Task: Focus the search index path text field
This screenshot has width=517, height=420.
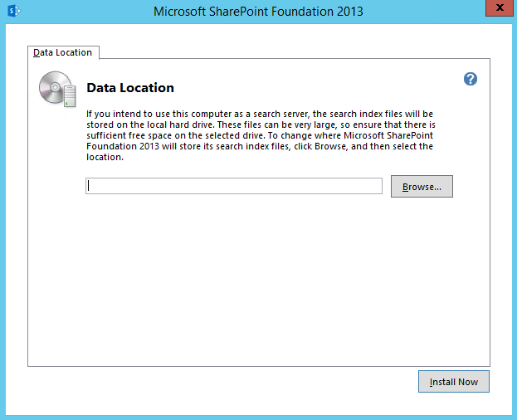Action: pyautogui.click(x=234, y=186)
